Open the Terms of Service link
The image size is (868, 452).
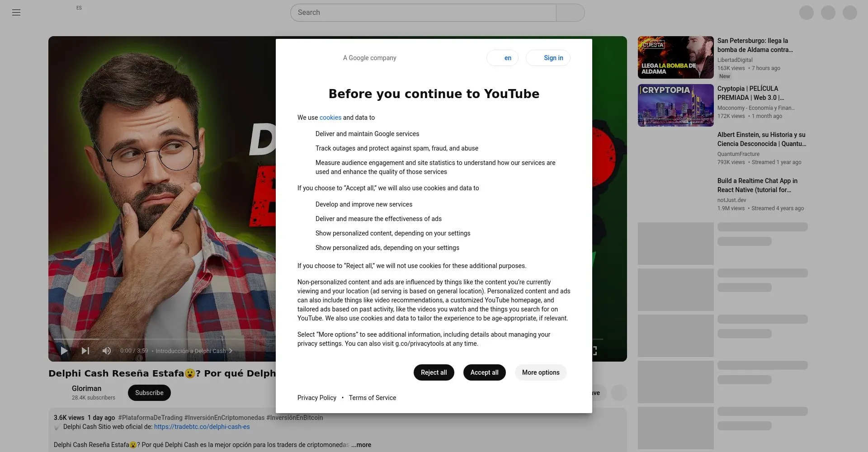coord(373,398)
